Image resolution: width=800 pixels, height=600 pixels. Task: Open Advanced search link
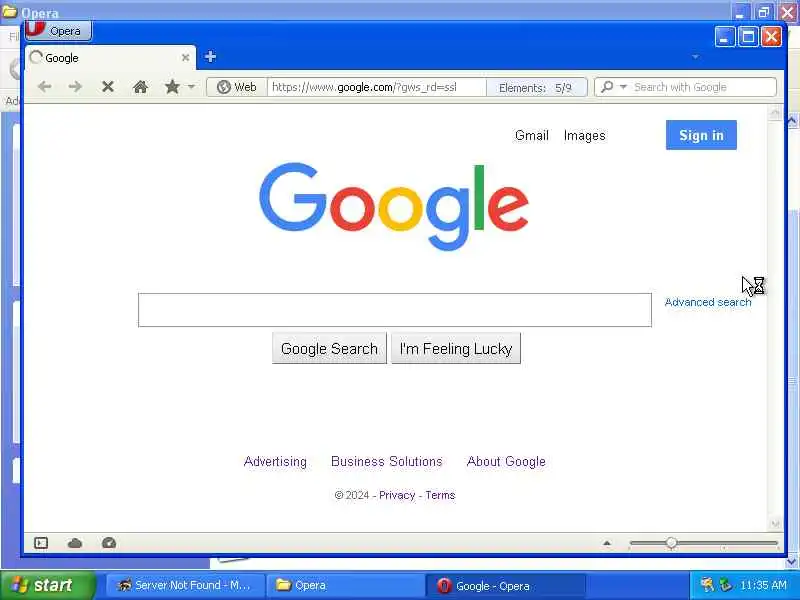pos(708,302)
